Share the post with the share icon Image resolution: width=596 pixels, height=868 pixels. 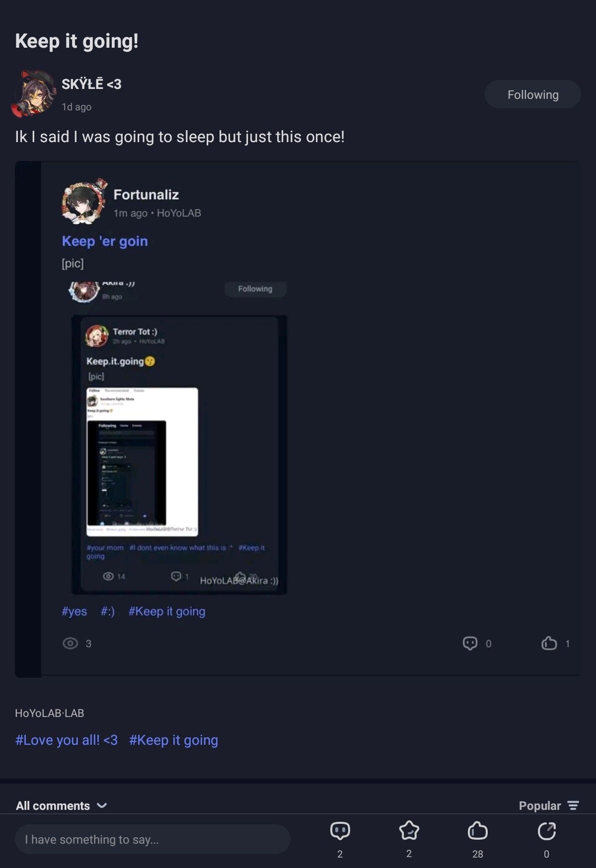pyautogui.click(x=546, y=831)
